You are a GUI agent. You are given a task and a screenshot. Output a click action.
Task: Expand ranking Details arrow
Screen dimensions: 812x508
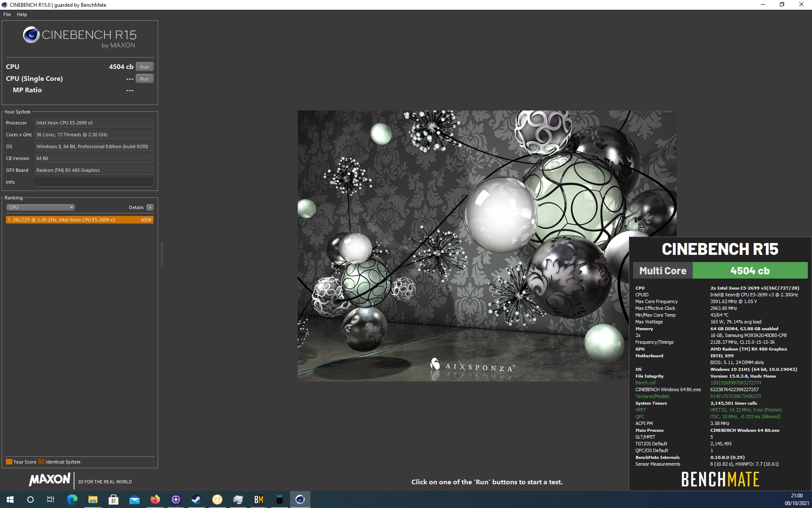[150, 207]
